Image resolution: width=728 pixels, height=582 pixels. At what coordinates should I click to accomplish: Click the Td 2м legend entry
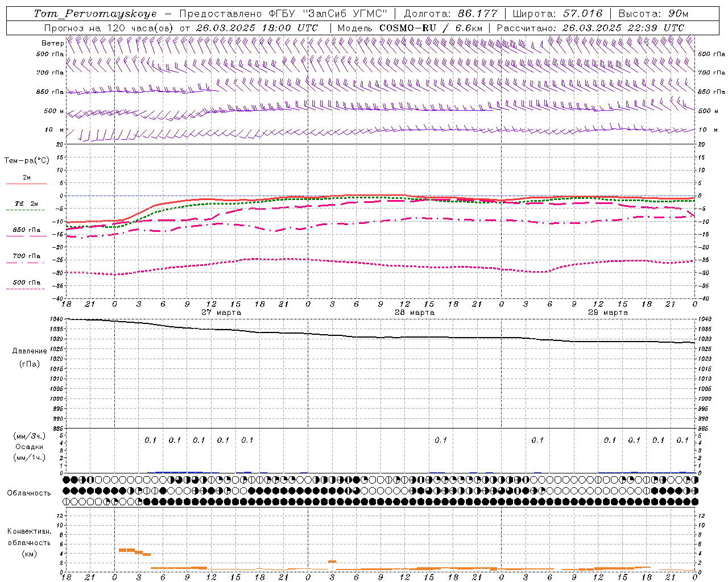click(x=27, y=203)
